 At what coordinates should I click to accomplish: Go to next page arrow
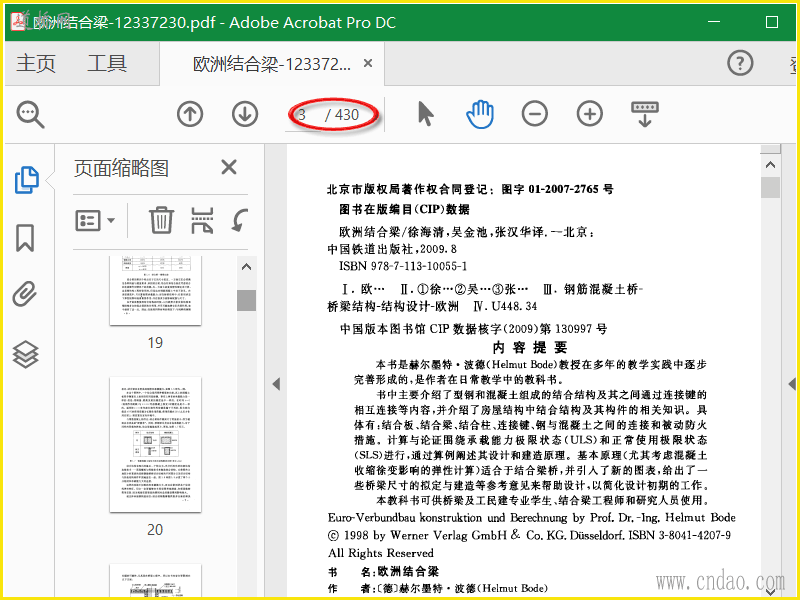(245, 114)
